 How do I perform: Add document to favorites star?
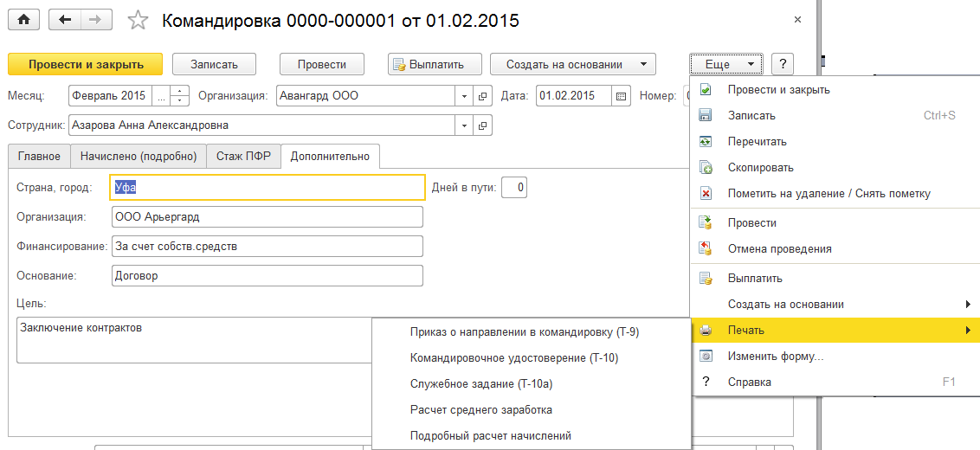(137, 21)
